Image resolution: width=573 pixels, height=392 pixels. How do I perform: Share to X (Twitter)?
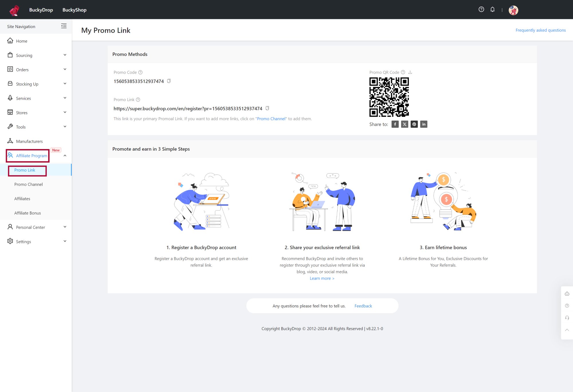tap(405, 124)
